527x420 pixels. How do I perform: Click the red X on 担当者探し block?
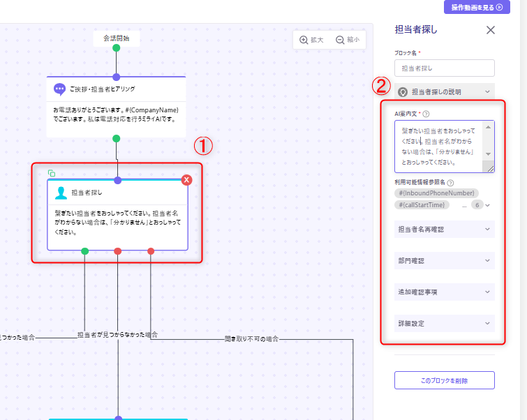(x=186, y=180)
